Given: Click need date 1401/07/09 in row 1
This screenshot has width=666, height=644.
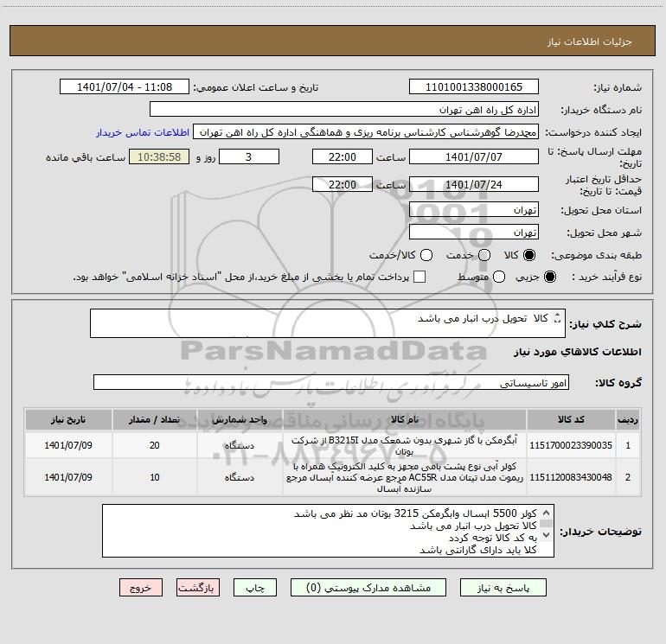Looking at the screenshot, I should [x=68, y=445].
